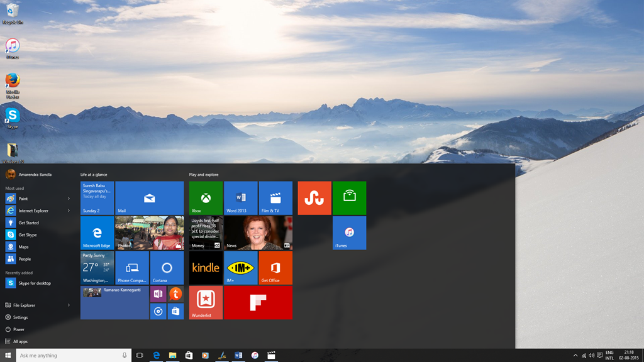The height and width of the screenshot is (362, 644).
Task: Open the green tile above iTunes
Action: (350, 198)
